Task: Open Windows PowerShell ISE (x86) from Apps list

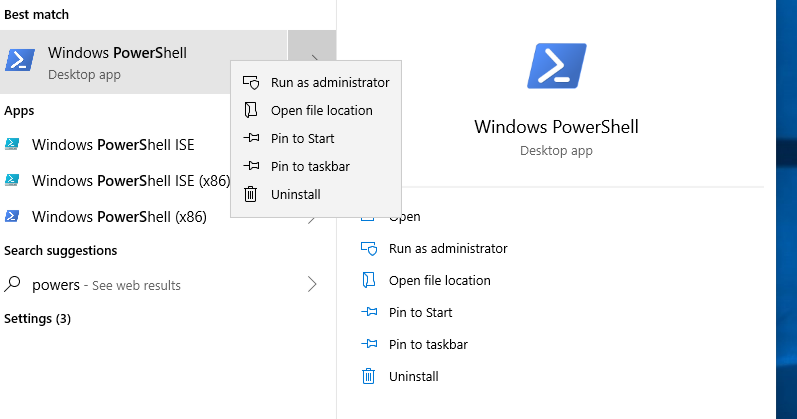Action: coord(130,181)
